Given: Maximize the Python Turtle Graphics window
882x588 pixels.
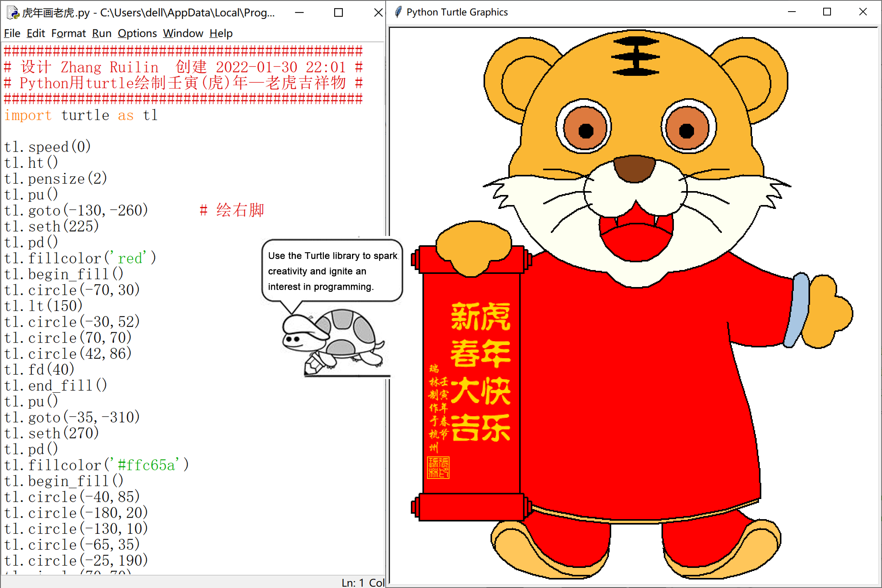Looking at the screenshot, I should [x=827, y=12].
